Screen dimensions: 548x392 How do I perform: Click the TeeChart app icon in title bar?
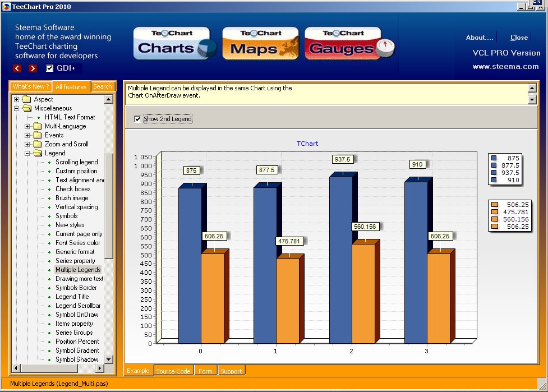(6, 7)
